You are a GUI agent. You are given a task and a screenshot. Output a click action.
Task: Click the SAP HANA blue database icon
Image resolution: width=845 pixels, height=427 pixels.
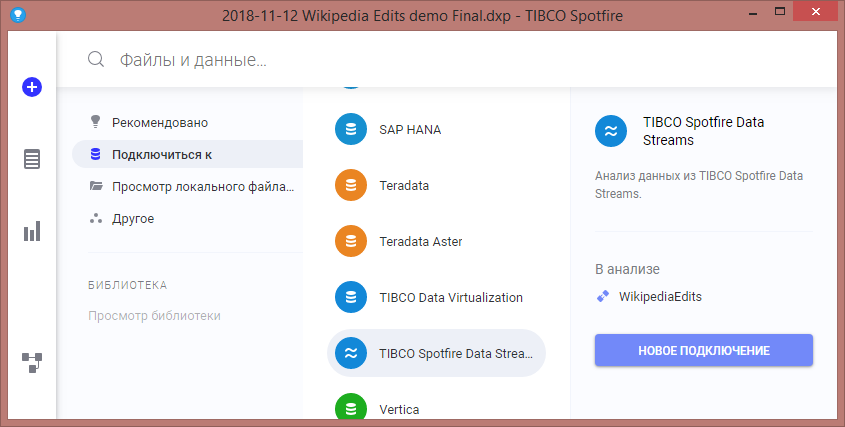click(351, 129)
